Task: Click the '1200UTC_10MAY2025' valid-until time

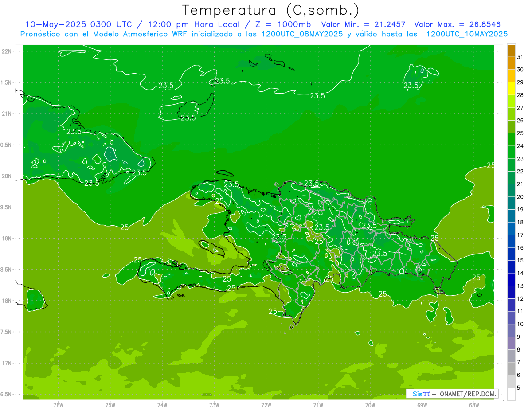Action: click(466, 34)
